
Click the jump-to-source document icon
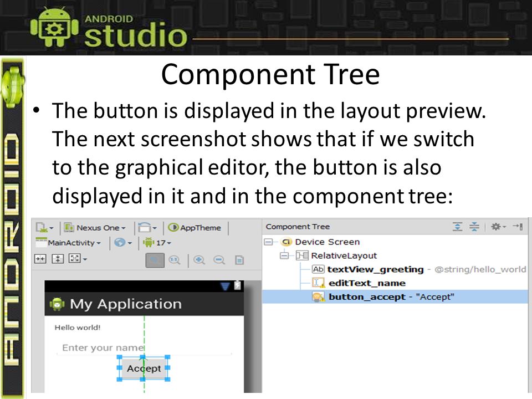tap(239, 260)
